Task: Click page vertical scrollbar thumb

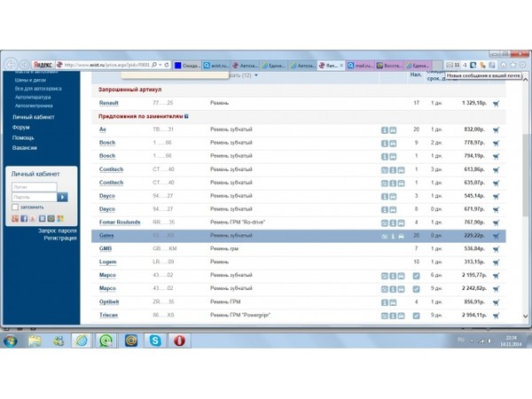Action: [526, 175]
